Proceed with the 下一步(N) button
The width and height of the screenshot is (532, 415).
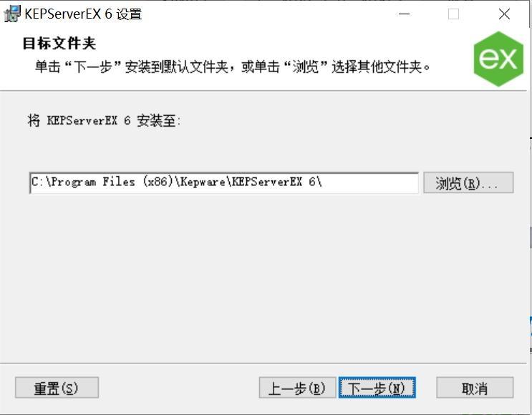377,388
